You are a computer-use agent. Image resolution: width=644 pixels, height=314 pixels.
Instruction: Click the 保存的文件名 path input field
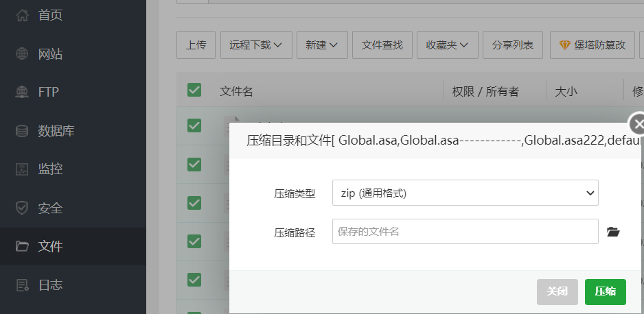pyautogui.click(x=465, y=232)
